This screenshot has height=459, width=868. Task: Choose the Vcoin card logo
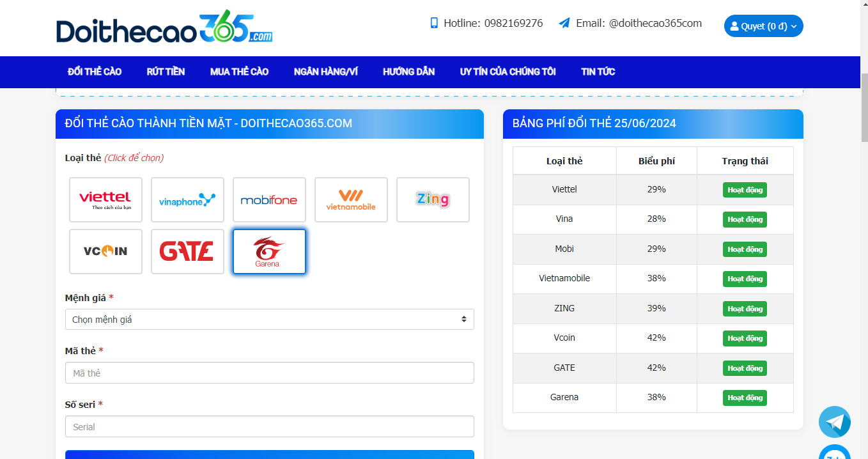pyautogui.click(x=105, y=251)
